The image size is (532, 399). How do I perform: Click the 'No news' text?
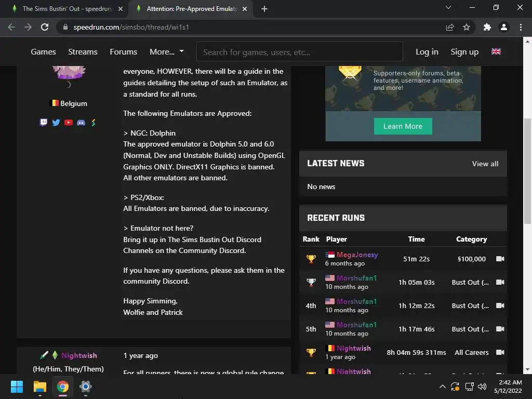tap(321, 187)
